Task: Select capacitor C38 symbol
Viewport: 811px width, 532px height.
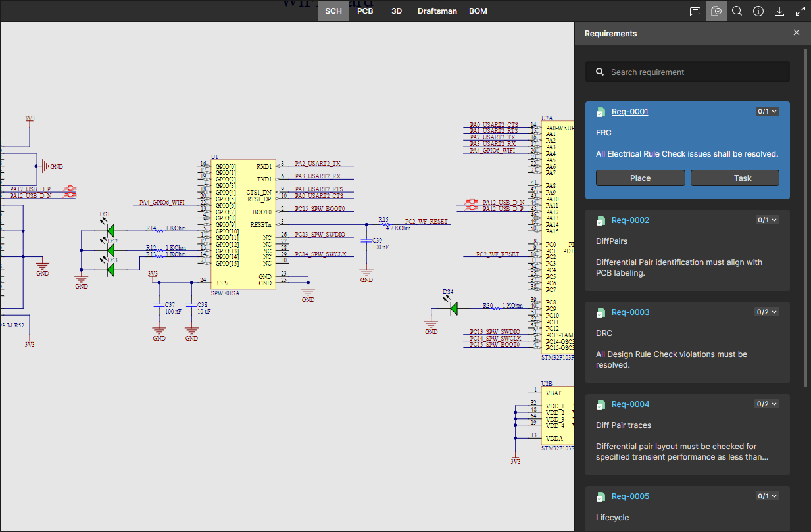Action: (191, 305)
